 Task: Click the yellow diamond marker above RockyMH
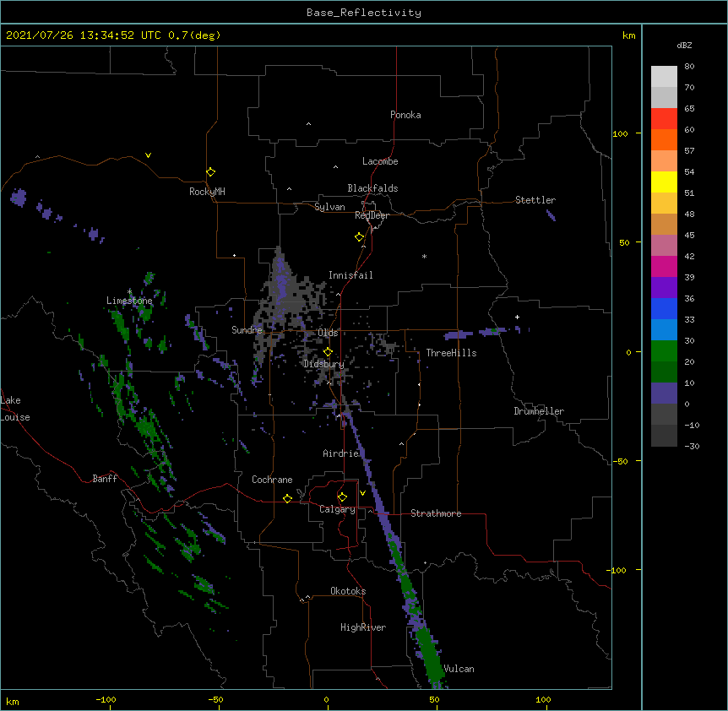(x=211, y=172)
